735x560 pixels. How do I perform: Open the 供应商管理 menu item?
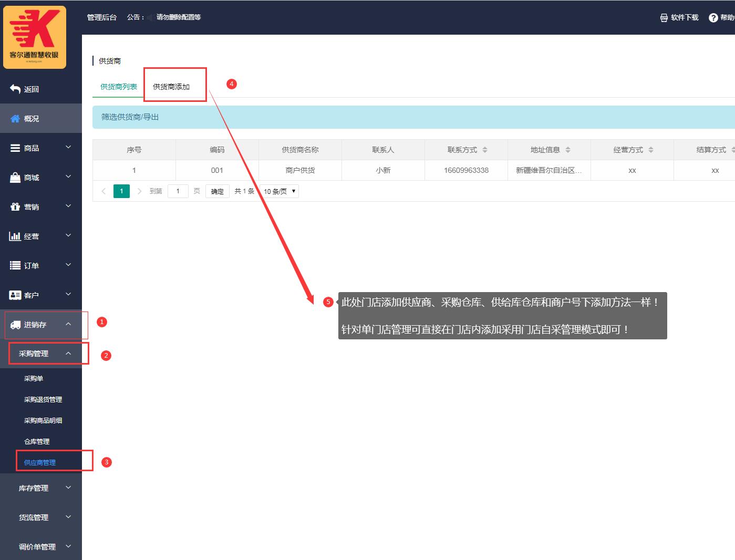[x=41, y=462]
